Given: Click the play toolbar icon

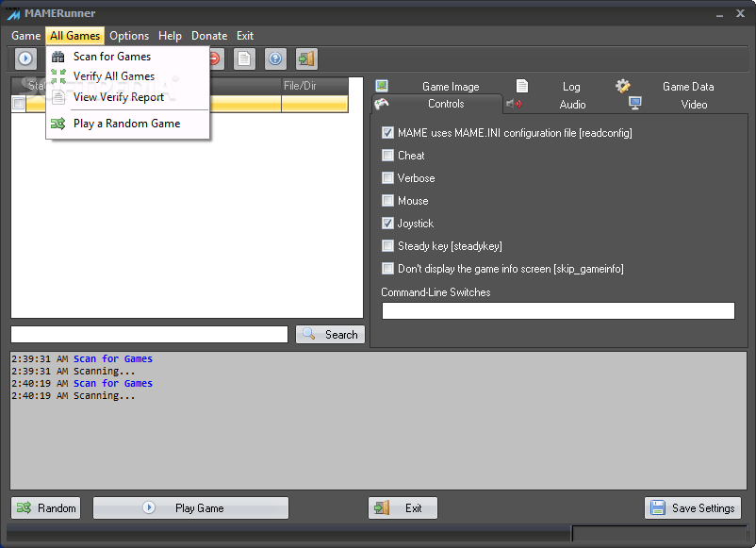Looking at the screenshot, I should coord(25,58).
